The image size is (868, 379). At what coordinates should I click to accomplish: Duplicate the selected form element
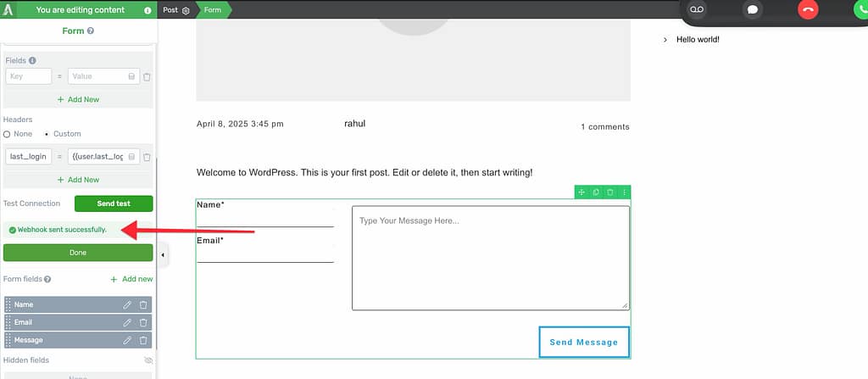596,192
